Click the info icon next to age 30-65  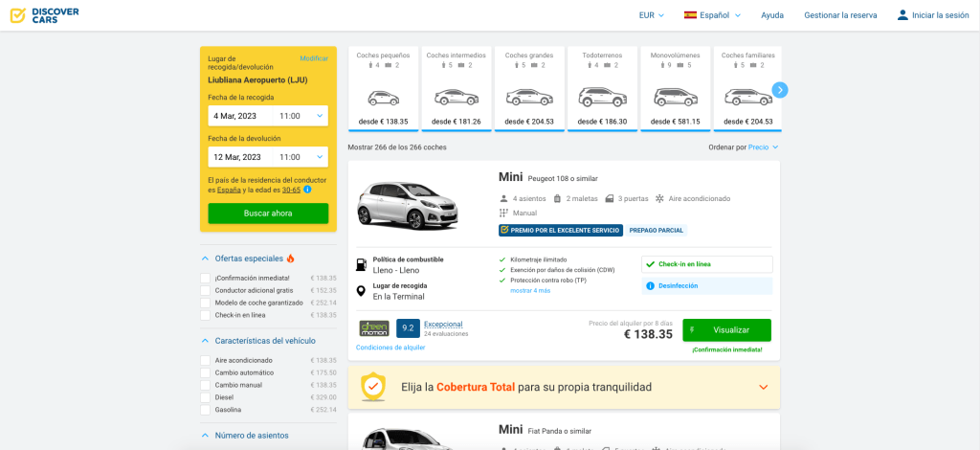pos(307,190)
